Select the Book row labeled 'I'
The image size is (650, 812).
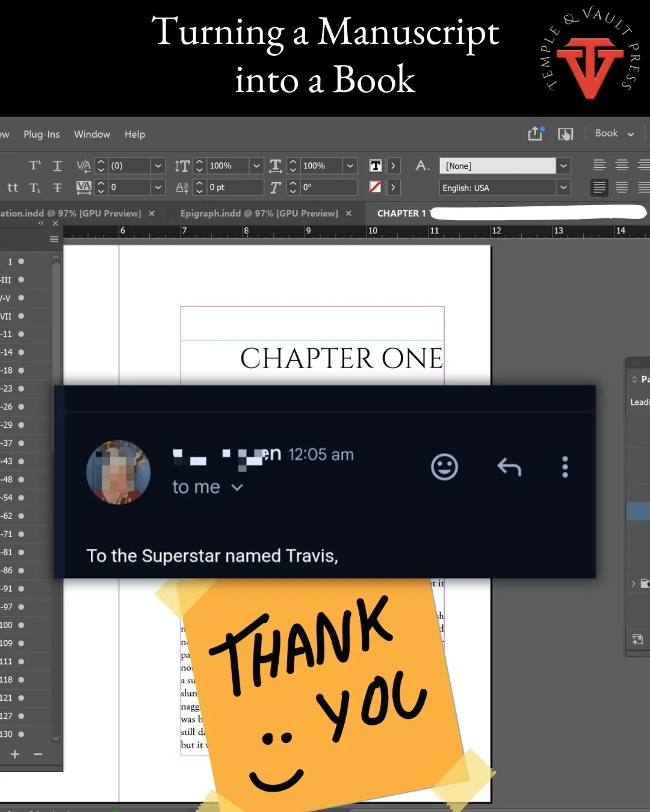[x=26, y=262]
